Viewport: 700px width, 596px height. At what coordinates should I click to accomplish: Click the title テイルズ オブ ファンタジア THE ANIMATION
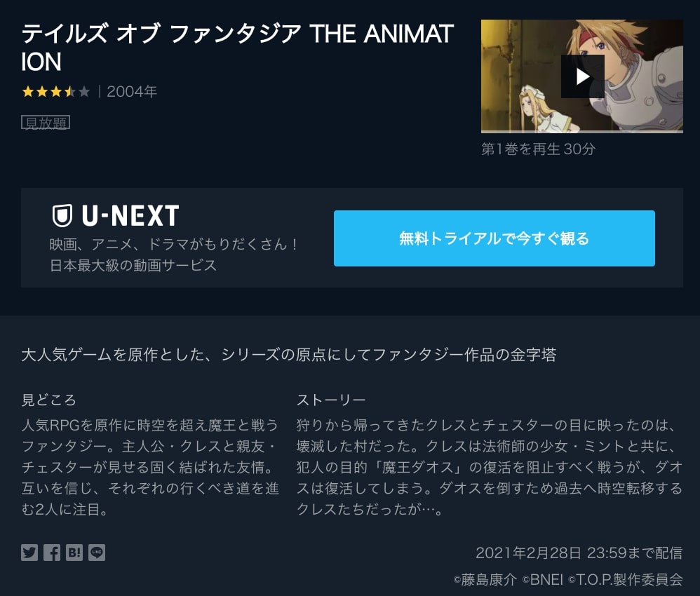(238, 47)
